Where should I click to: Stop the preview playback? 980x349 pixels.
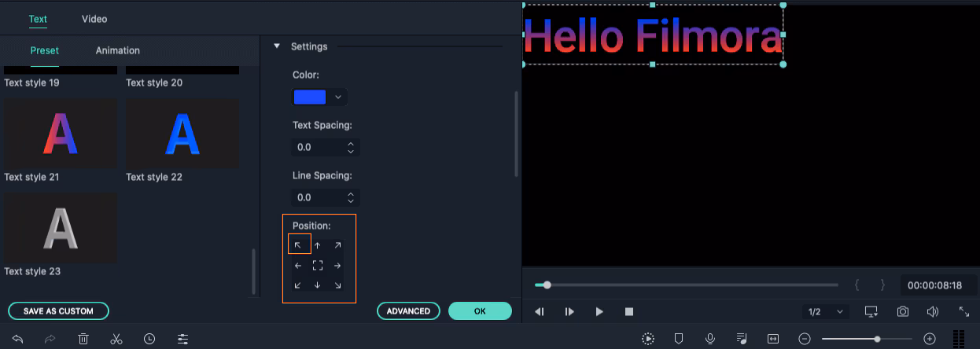[x=629, y=311]
